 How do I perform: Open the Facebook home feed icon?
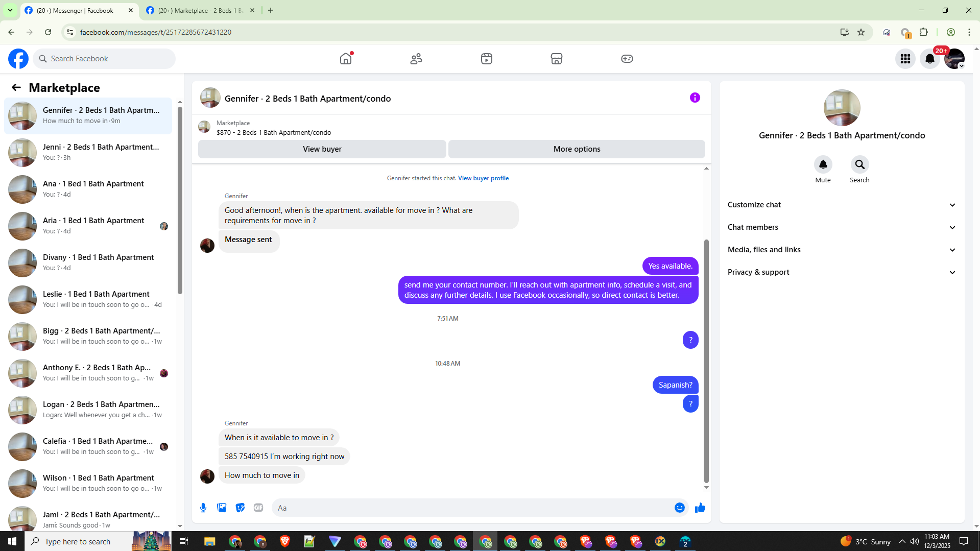tap(346, 59)
